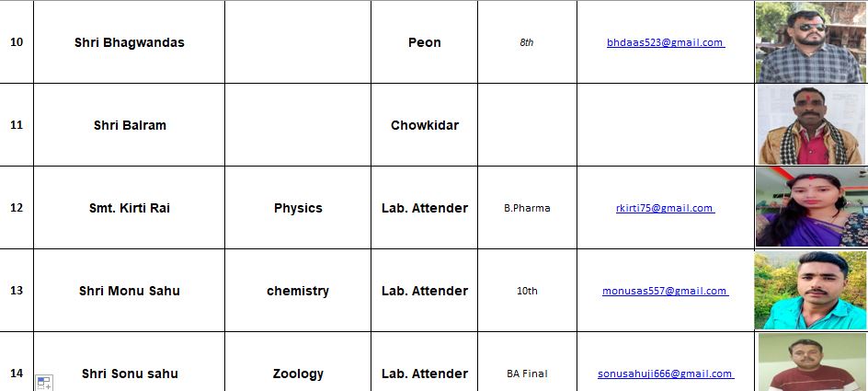Click the empty email cell in row 11

665,125
